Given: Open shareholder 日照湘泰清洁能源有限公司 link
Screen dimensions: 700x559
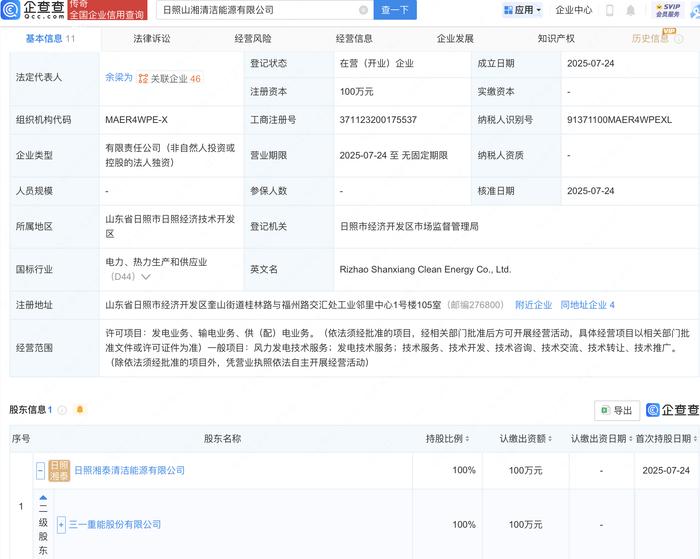Looking at the screenshot, I should click(x=129, y=470).
